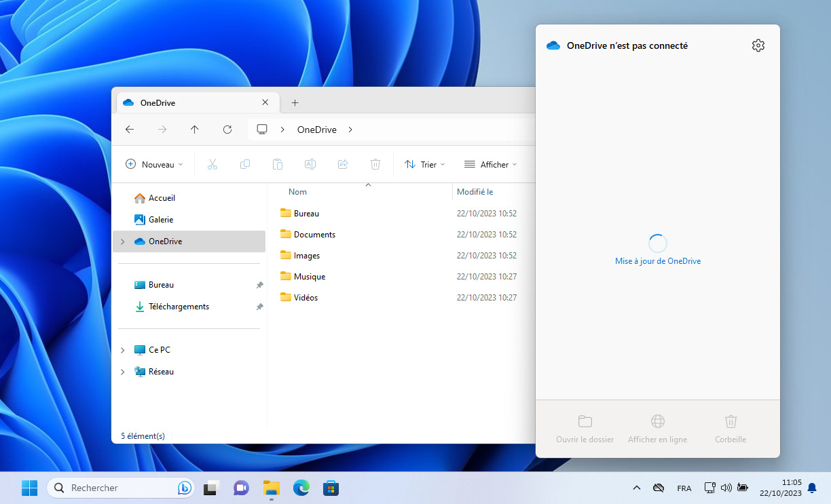Open Microsoft Store from the taskbar

331,488
